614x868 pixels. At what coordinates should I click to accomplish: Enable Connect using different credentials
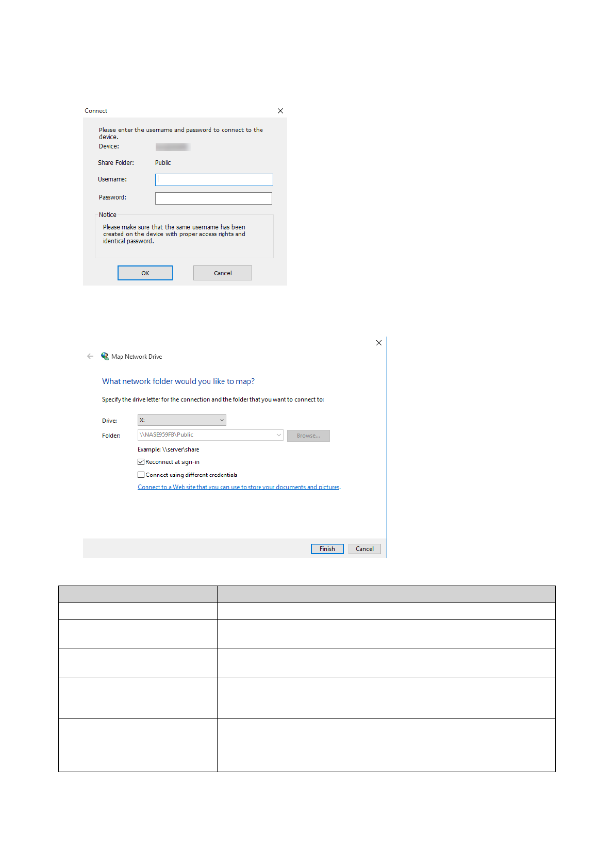(141, 475)
